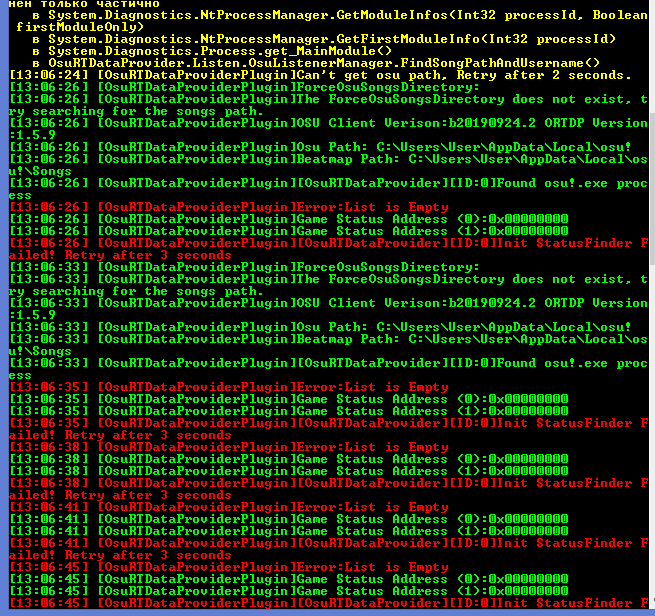Click the 13:06:24 "Can't get osu path" line

point(320,75)
